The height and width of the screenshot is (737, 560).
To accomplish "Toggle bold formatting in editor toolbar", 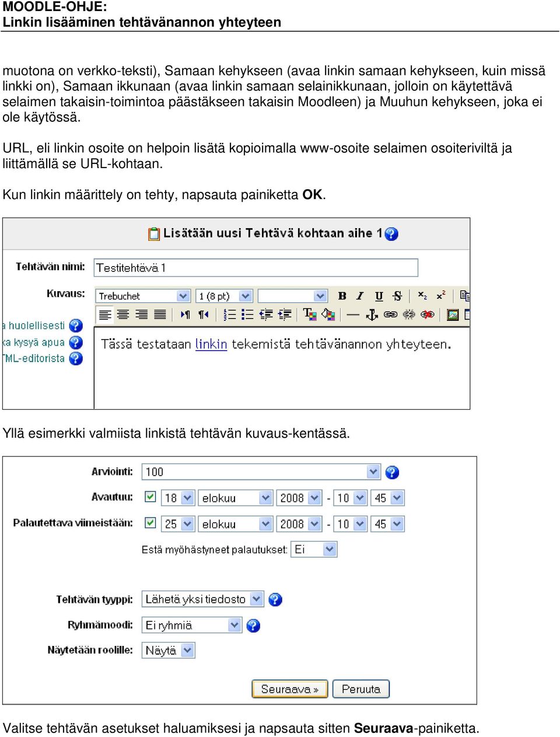I will pos(342,296).
